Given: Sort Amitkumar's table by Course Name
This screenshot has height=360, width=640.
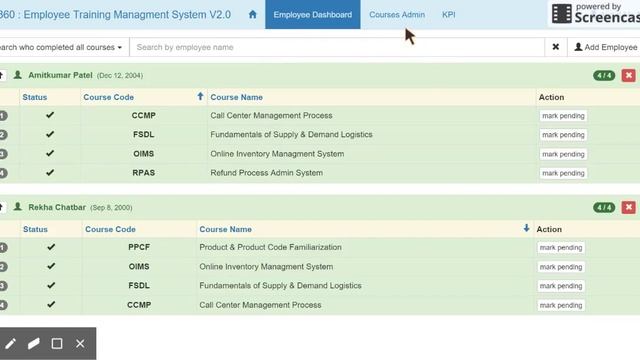Looking at the screenshot, I should coord(236,97).
